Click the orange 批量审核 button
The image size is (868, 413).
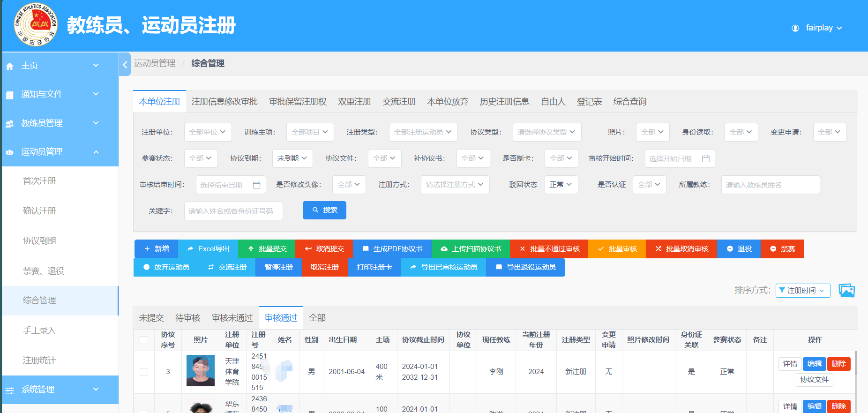617,249
